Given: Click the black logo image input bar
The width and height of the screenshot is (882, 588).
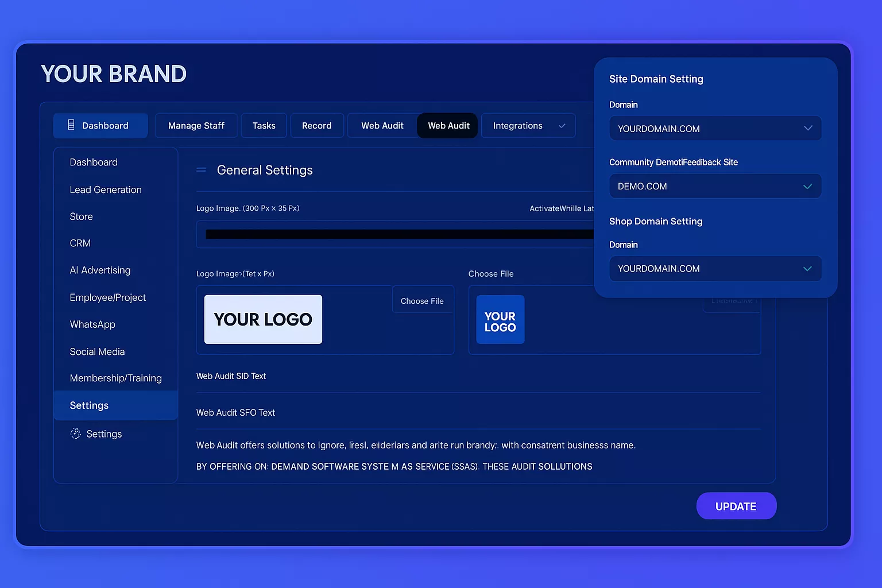Looking at the screenshot, I should [396, 234].
